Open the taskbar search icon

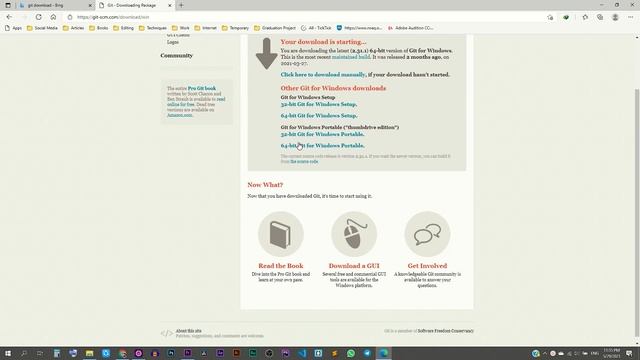(x=24, y=353)
